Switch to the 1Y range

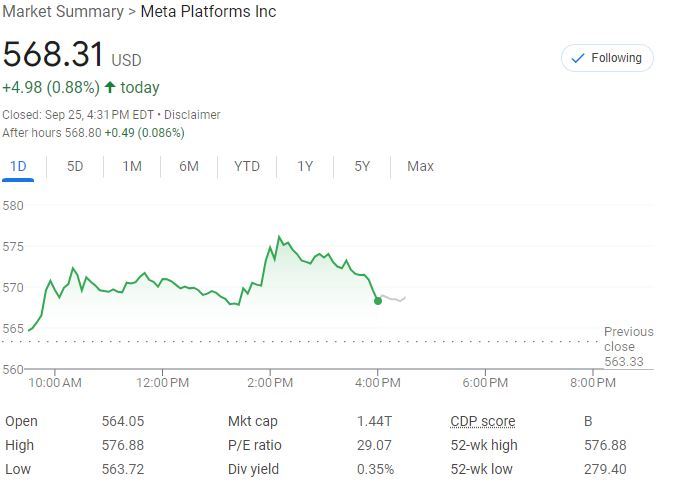(x=305, y=166)
